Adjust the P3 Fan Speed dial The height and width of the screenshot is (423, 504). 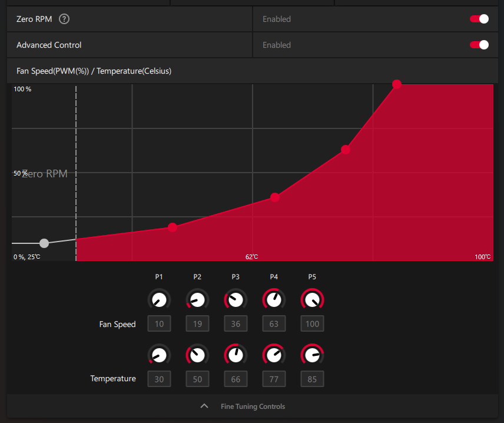[x=236, y=300]
